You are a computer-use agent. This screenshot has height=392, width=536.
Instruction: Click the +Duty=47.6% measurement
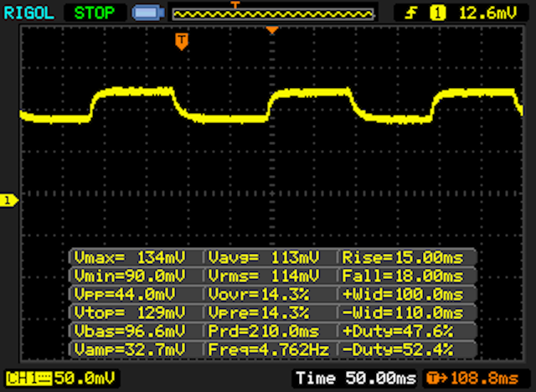398,331
